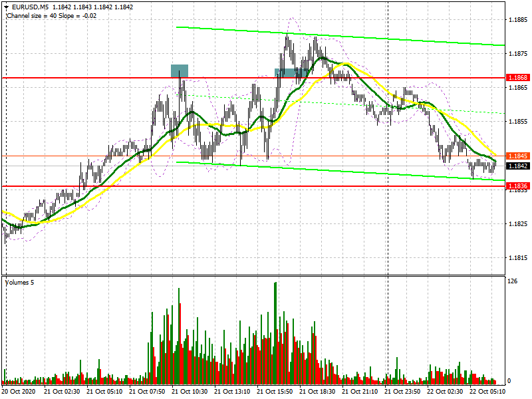Click the 22 Oct 02:30 time axis label

tap(445, 391)
